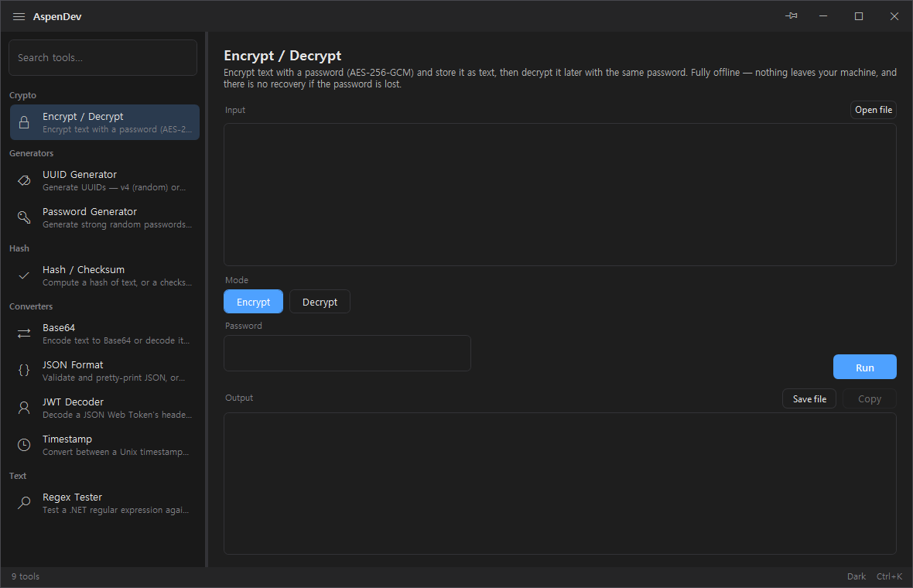The width and height of the screenshot is (913, 588).
Task: Maximize the AspenDev window
Action: click(x=859, y=16)
